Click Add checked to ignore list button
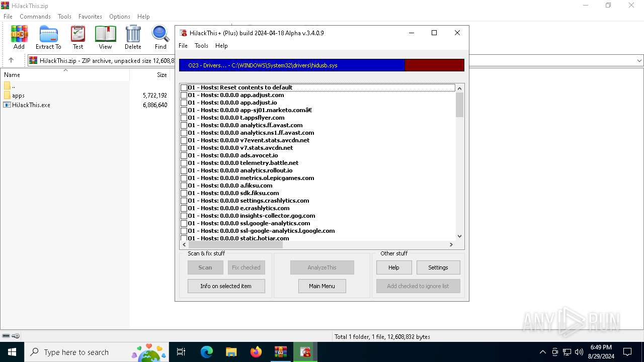This screenshot has height=362, width=644. point(418,286)
